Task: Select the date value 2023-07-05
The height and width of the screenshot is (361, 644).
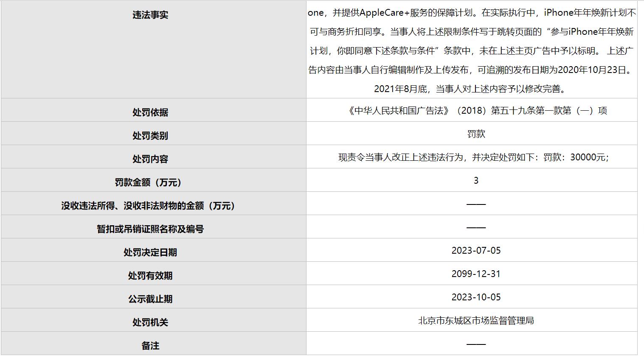Action: point(475,250)
